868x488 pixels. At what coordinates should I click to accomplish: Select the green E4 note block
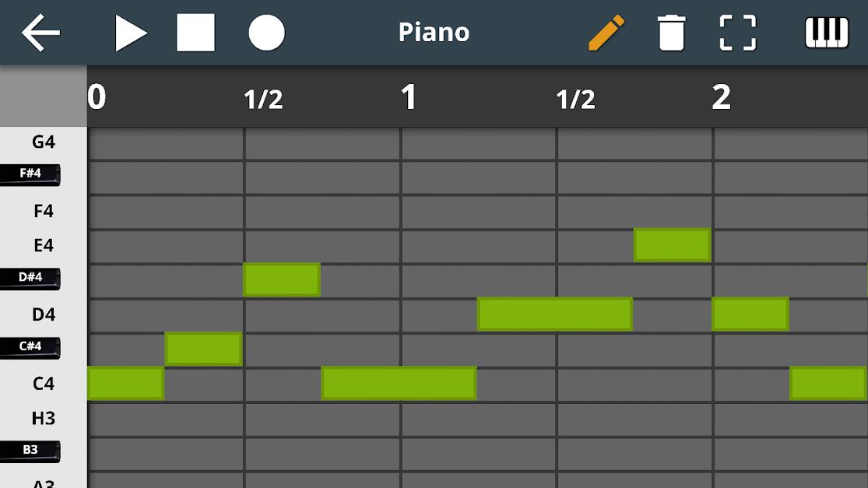[672, 244]
